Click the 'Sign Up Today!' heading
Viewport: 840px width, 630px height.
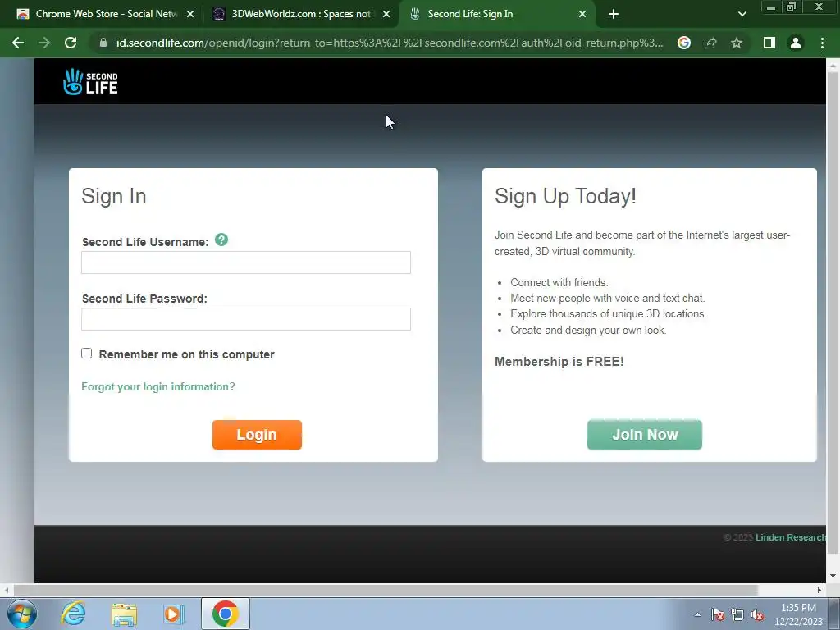(565, 196)
